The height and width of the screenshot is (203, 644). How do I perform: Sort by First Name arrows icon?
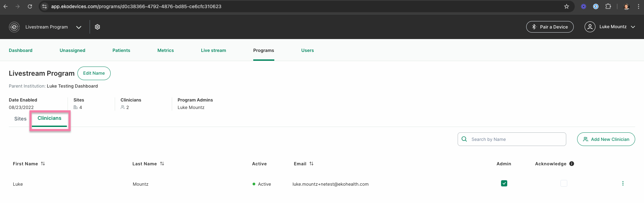(x=43, y=164)
